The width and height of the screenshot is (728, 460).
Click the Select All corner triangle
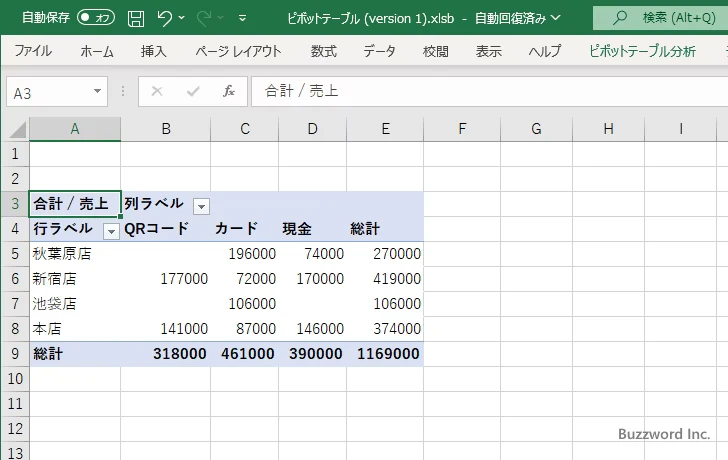(18, 130)
